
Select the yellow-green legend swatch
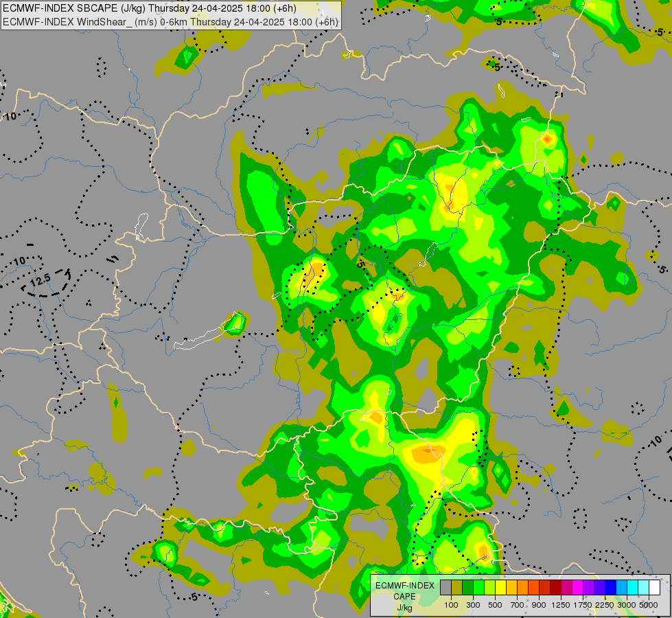490,587
